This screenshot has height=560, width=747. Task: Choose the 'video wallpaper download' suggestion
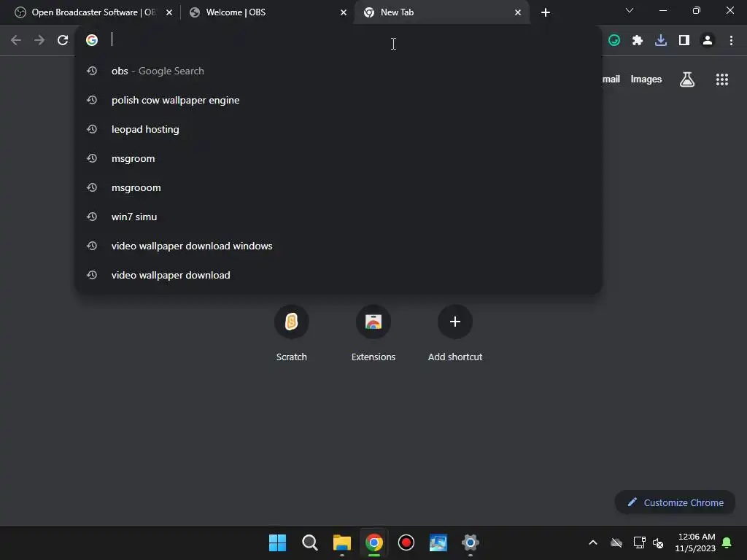tap(338, 275)
